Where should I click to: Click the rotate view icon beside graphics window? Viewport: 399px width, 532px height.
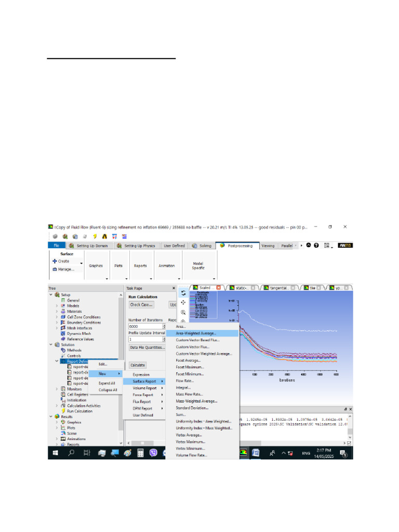[x=183, y=293]
